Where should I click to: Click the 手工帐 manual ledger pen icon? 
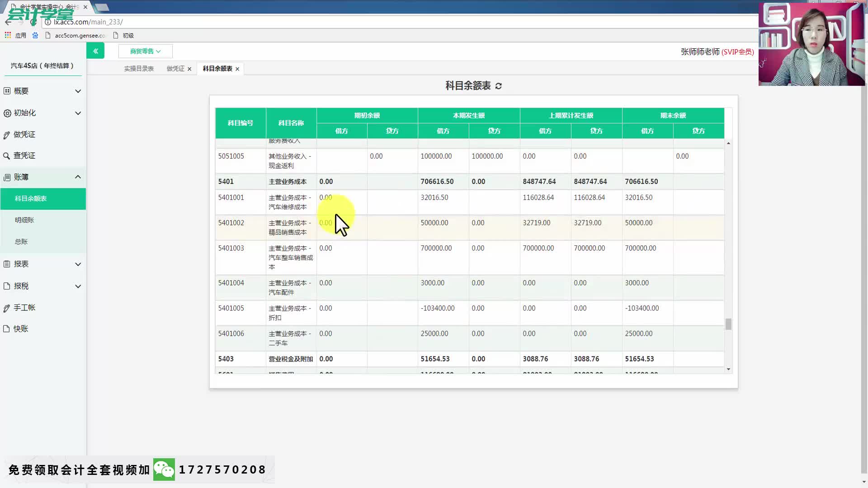click(x=7, y=308)
